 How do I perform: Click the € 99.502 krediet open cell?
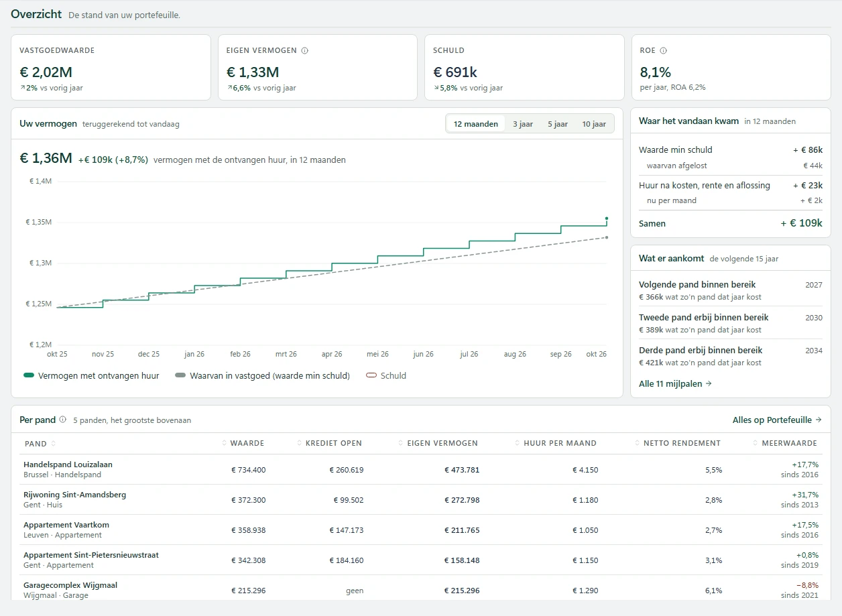(x=349, y=500)
